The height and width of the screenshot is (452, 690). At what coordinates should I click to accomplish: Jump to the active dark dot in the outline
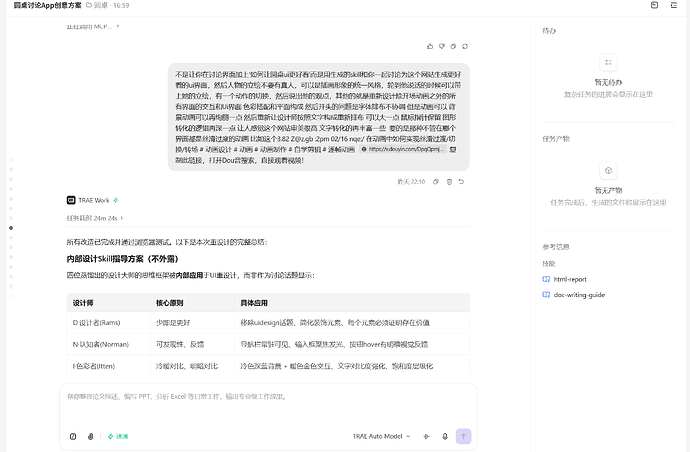pyautogui.click(x=11, y=228)
